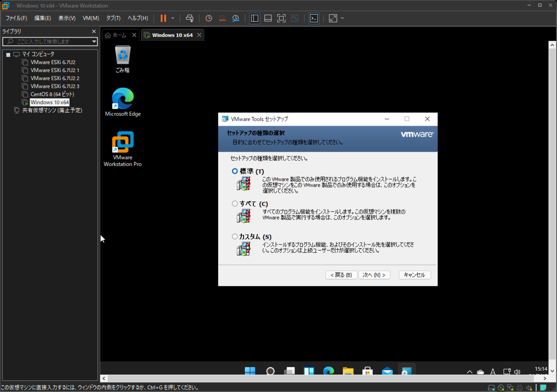Click the network adapter status bar icon
This screenshot has height=392, width=557.
[x=510, y=388]
